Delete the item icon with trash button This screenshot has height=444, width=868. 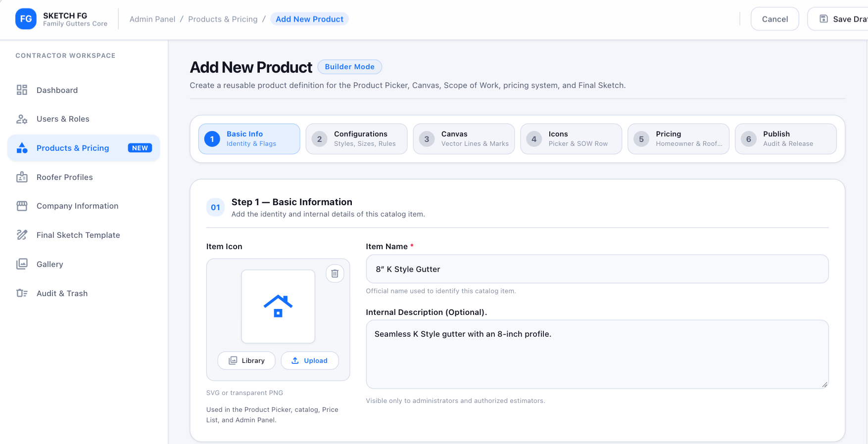pyautogui.click(x=335, y=273)
